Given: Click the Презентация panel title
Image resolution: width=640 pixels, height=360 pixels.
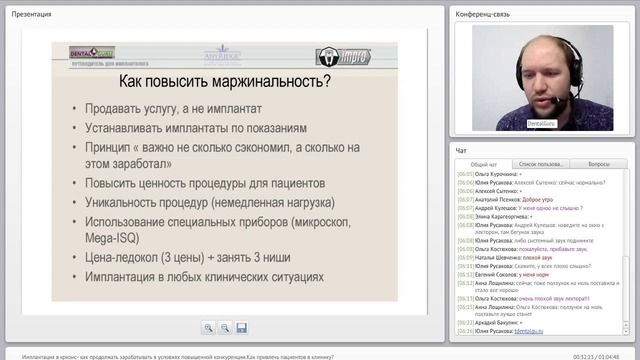Looking at the screenshot, I should 31,14.
